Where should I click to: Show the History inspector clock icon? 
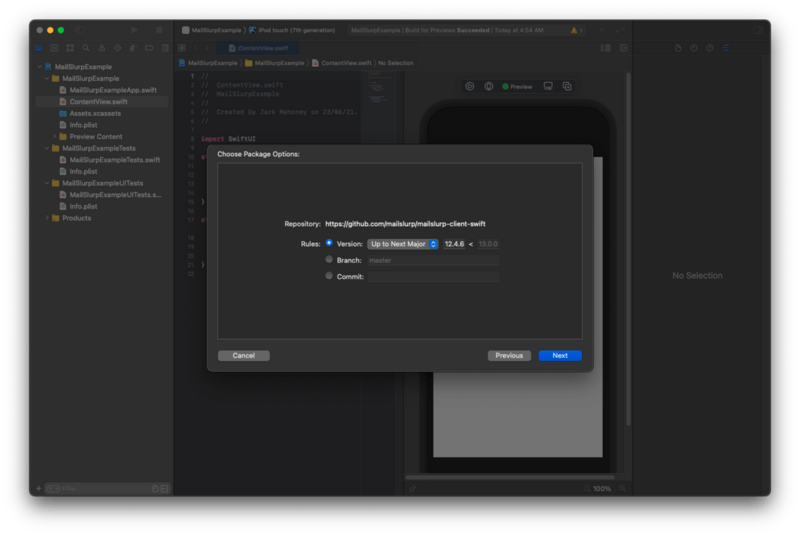[x=693, y=48]
